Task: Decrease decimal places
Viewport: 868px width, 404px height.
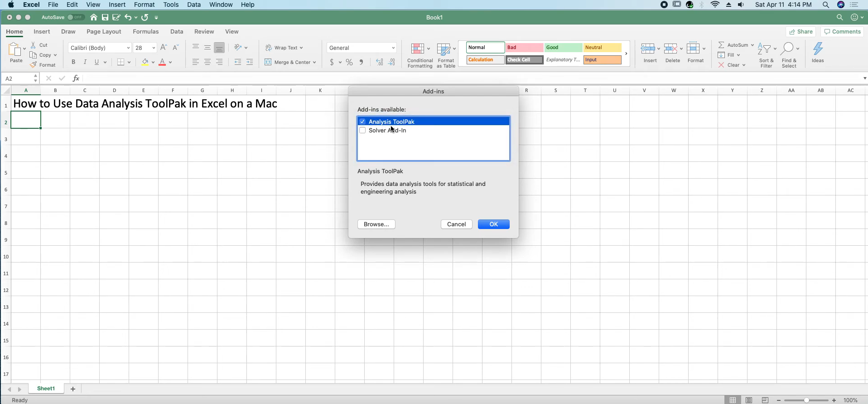Action: click(x=391, y=62)
